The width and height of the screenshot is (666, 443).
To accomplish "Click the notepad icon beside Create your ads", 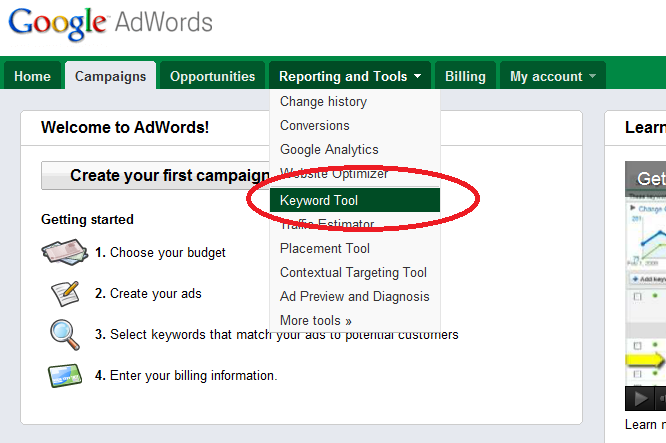I will point(65,293).
